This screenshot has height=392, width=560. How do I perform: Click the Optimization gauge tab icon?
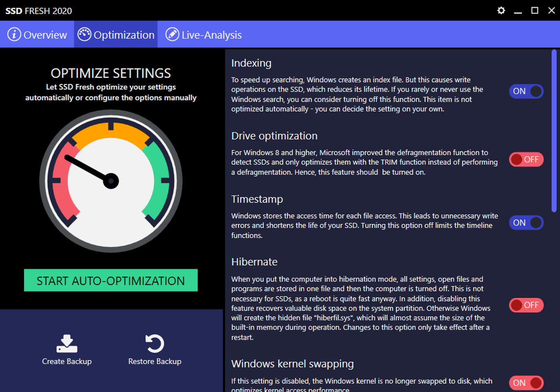tap(84, 34)
